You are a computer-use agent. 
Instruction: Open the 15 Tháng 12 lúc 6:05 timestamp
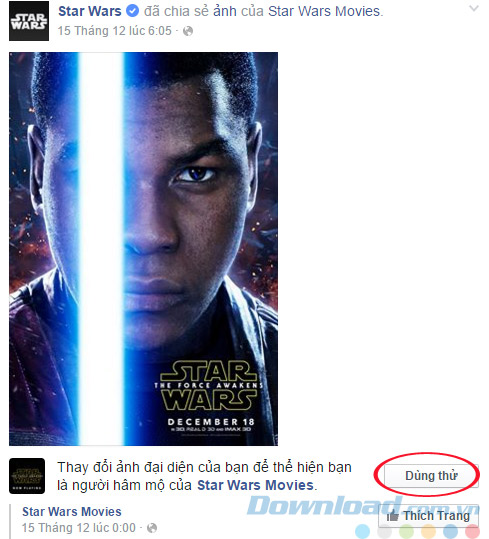114,31
